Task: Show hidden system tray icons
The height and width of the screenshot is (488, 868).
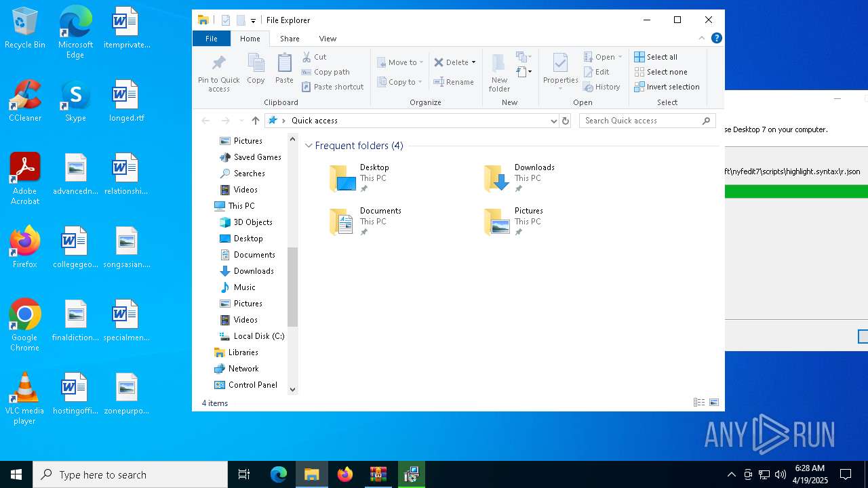Action: click(x=731, y=474)
